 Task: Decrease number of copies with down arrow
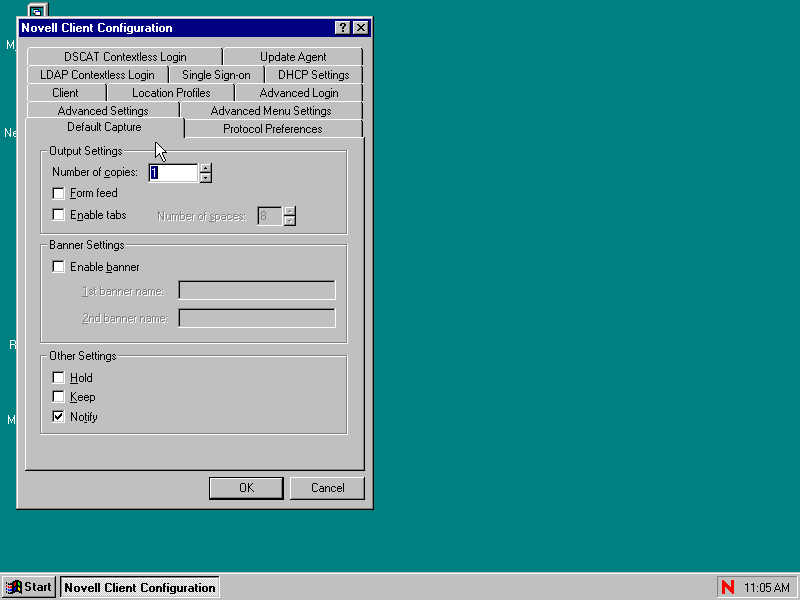point(206,178)
